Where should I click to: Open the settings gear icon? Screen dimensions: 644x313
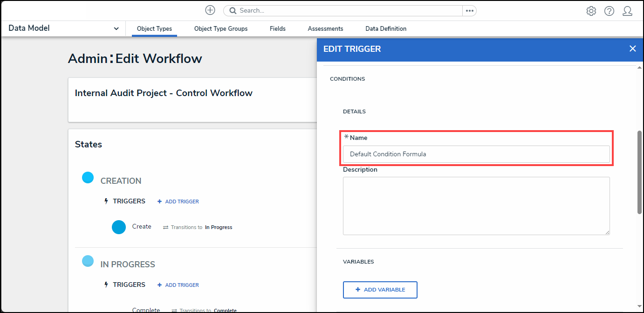[591, 11]
